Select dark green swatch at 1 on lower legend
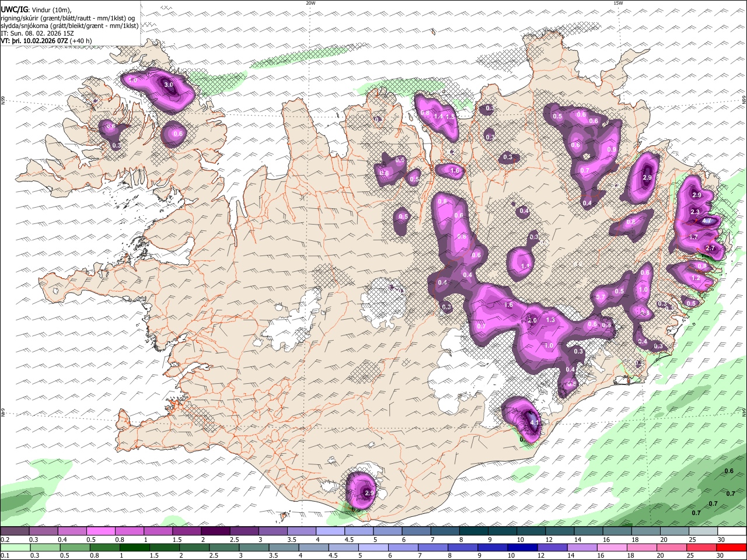The image size is (747, 560). [x=134, y=548]
